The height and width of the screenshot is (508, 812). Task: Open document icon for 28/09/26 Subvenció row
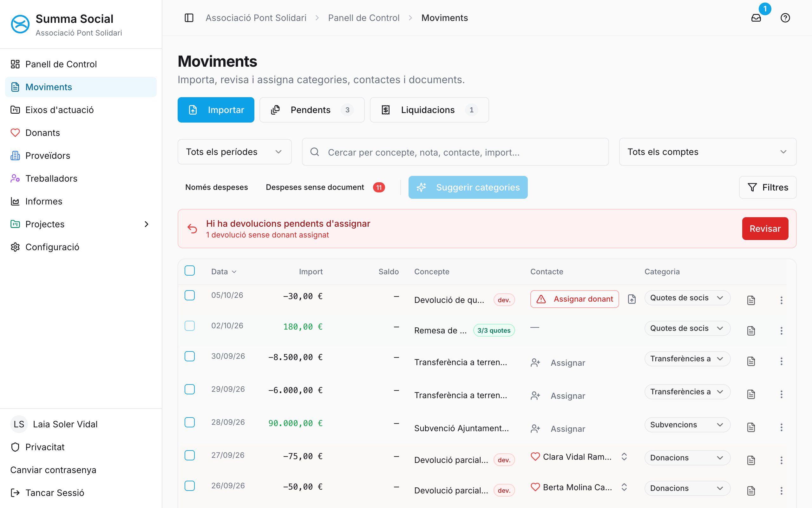[751, 427]
